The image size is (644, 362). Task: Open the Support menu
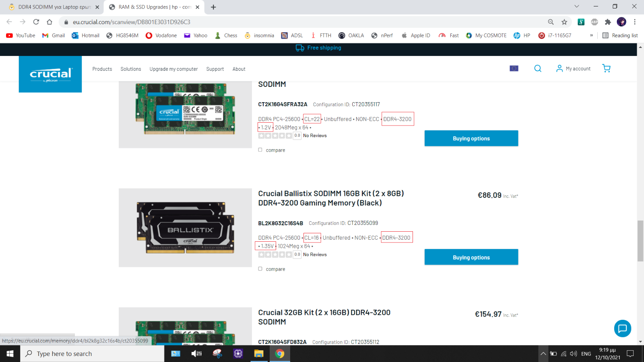(215, 69)
